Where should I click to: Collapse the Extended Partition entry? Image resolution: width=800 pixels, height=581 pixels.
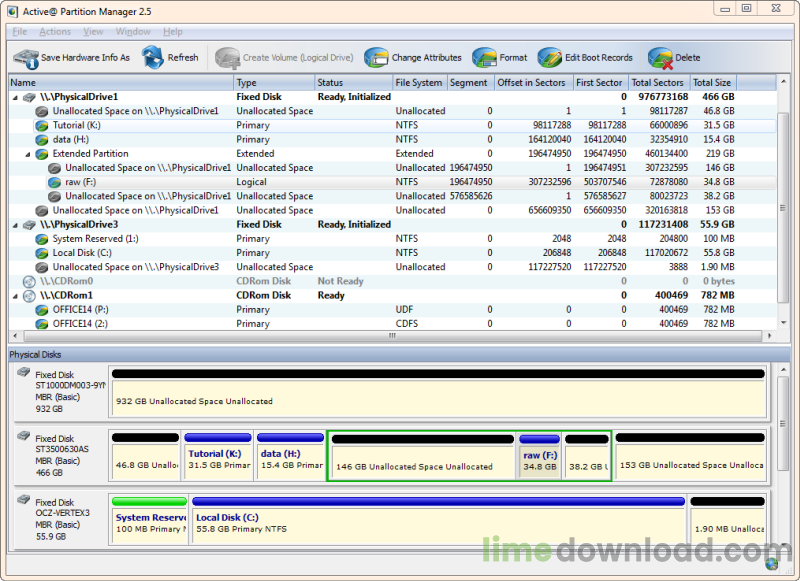click(x=26, y=153)
